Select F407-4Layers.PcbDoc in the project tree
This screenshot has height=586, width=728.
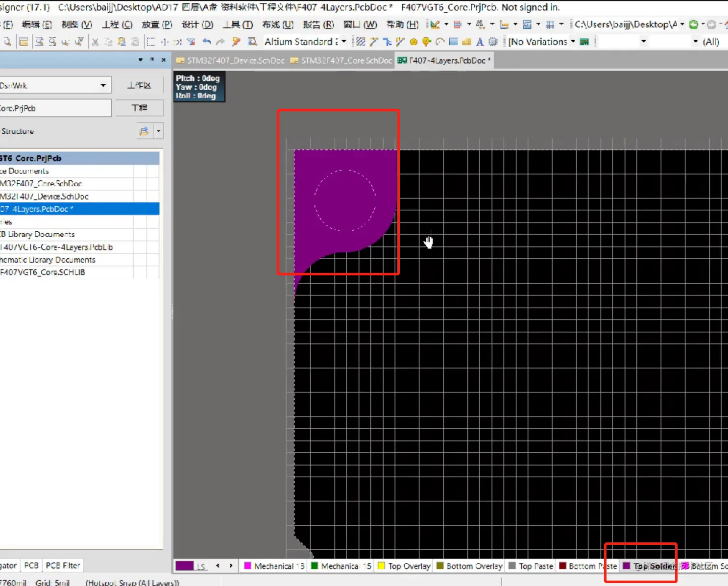pos(79,209)
